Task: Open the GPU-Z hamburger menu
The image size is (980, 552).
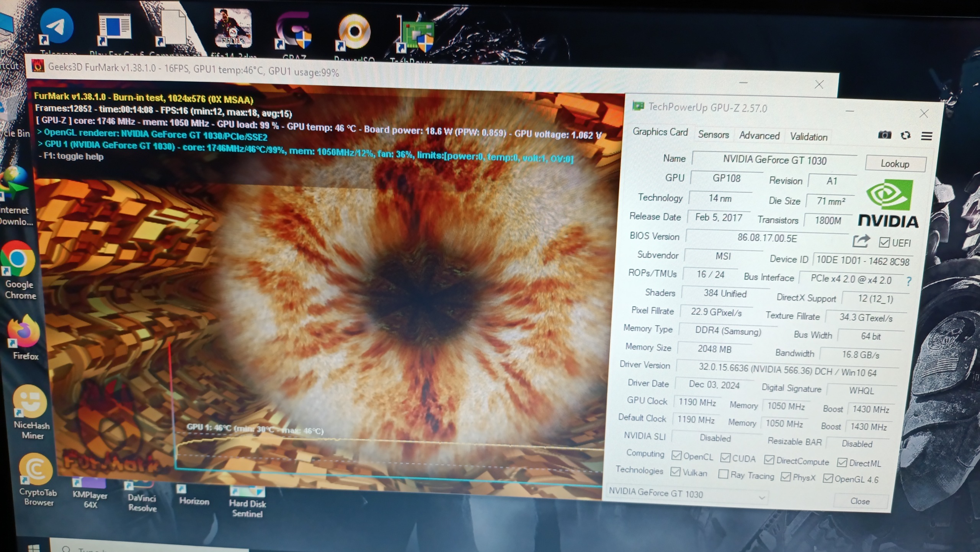Action: point(926,136)
